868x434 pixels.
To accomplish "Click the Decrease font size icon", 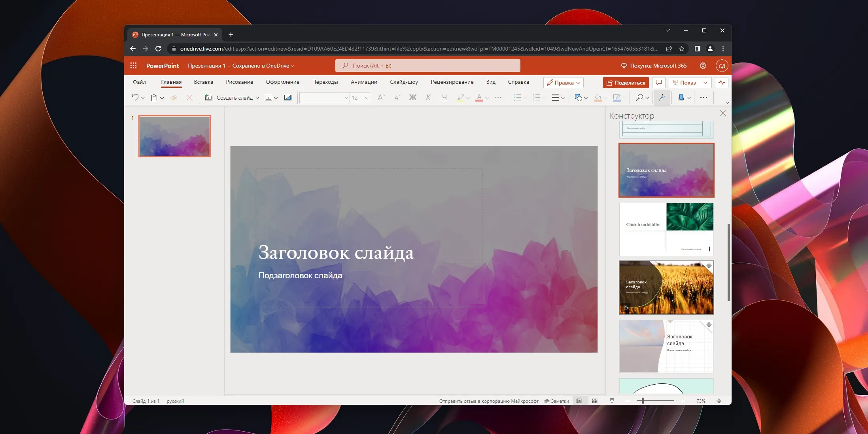I will tap(397, 97).
